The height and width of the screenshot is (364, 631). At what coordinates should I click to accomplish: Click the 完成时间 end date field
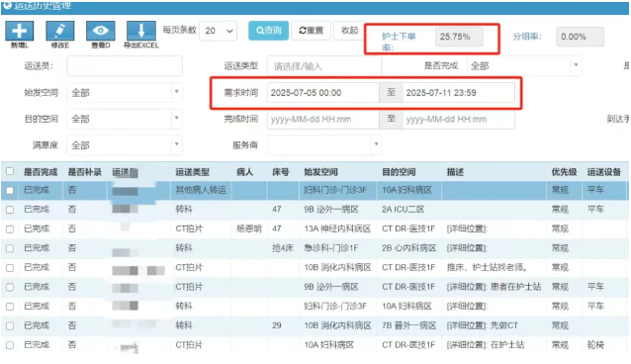tap(458, 119)
